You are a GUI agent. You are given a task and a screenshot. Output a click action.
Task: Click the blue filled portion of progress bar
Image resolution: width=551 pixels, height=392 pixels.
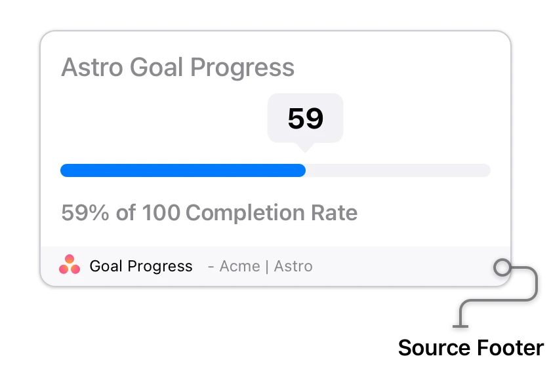pyautogui.click(x=183, y=170)
